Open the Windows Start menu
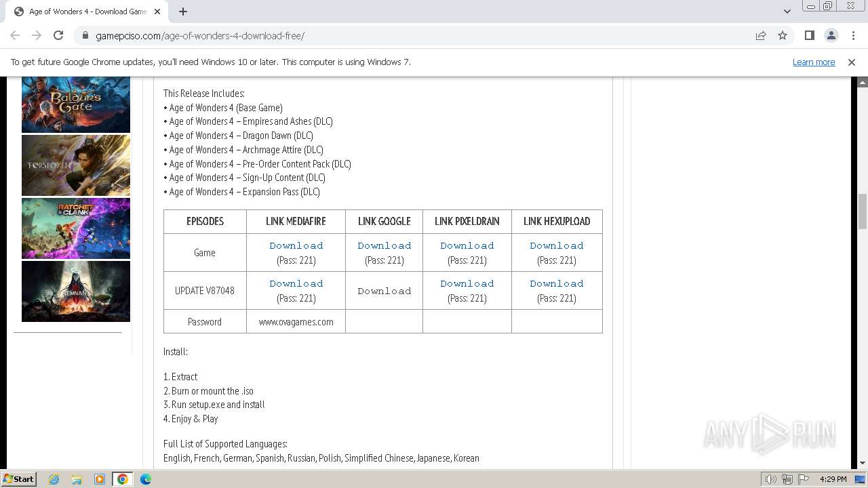Image resolution: width=868 pixels, height=488 pixels. pyautogui.click(x=18, y=479)
